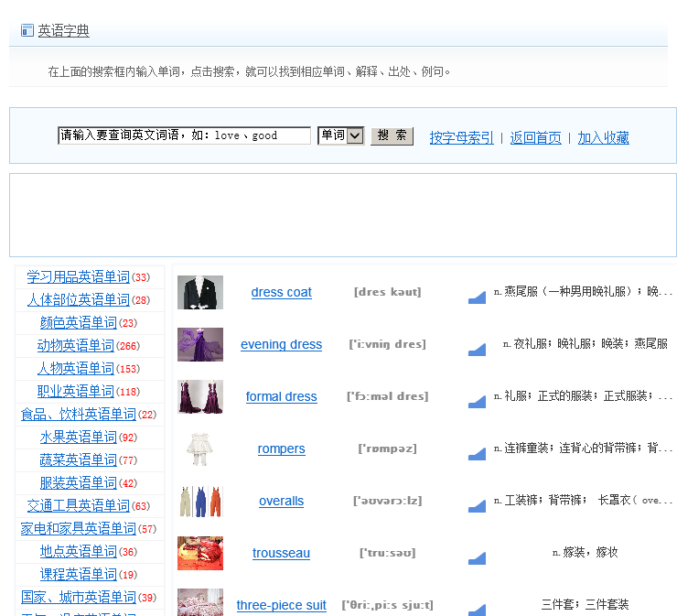Screen dimensions: 677x616
Task: Play pronunciation audio for overalls
Action: (477, 506)
